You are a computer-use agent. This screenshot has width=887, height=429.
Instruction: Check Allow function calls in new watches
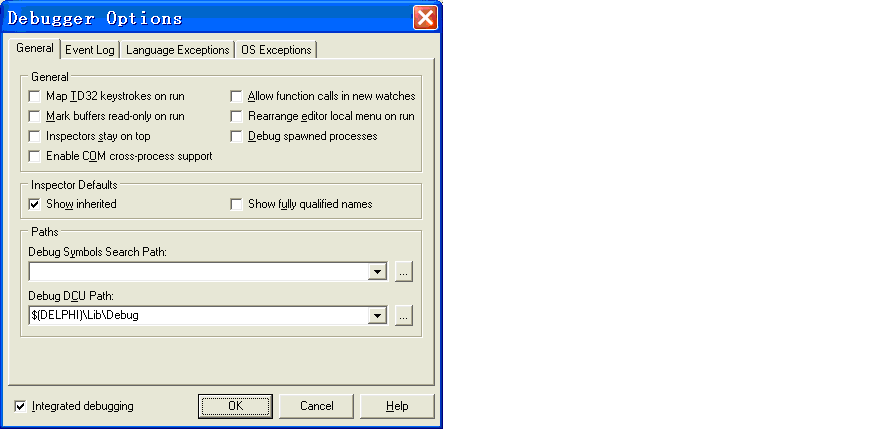point(236,96)
